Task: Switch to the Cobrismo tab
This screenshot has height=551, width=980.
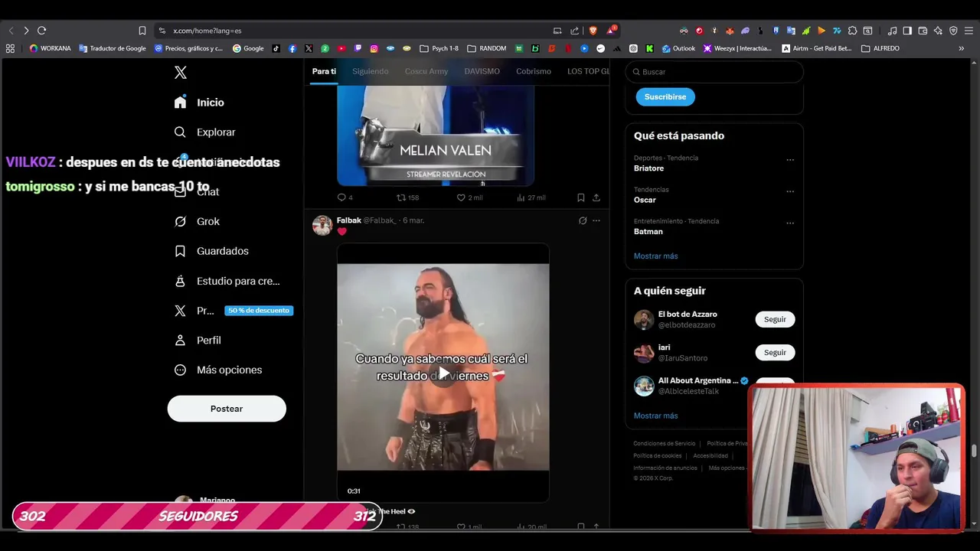Action: pos(534,71)
